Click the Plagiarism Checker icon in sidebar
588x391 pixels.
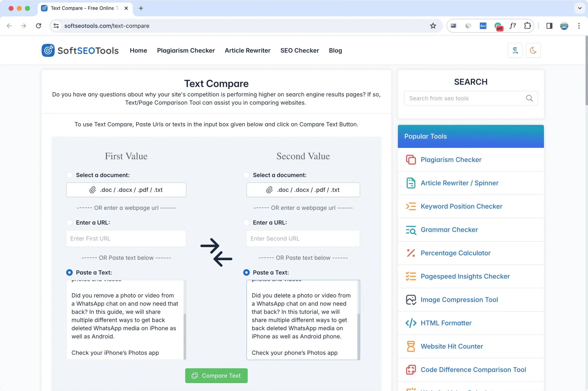click(410, 159)
